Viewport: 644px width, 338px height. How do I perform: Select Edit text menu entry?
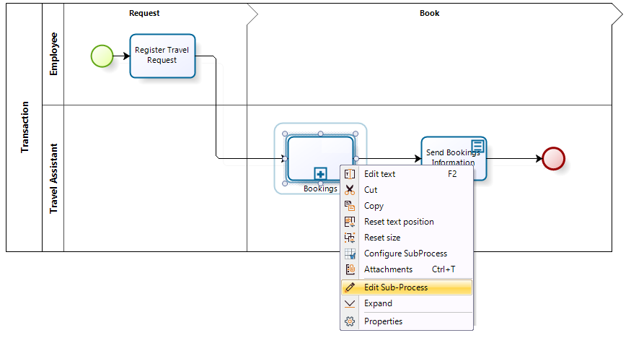[x=379, y=174]
